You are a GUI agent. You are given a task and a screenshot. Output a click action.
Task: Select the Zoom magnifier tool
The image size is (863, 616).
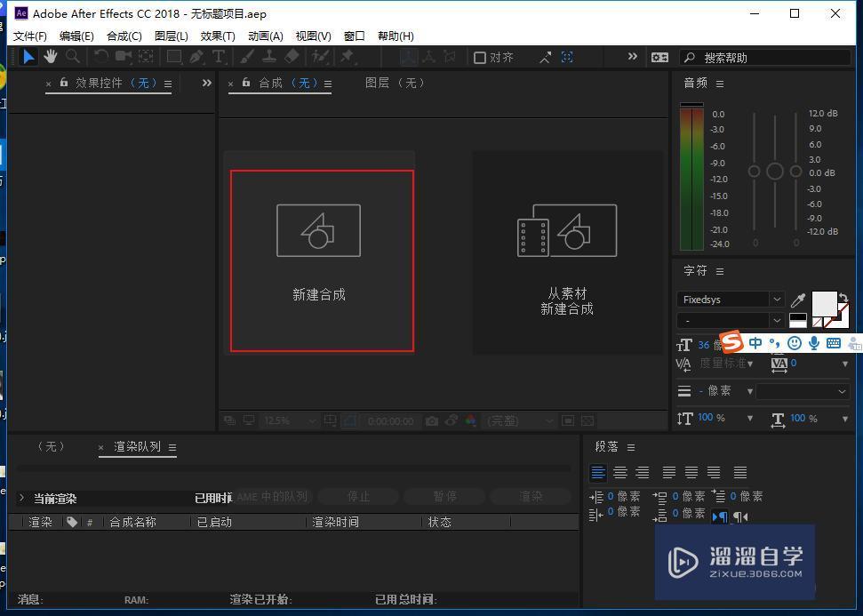coord(73,56)
